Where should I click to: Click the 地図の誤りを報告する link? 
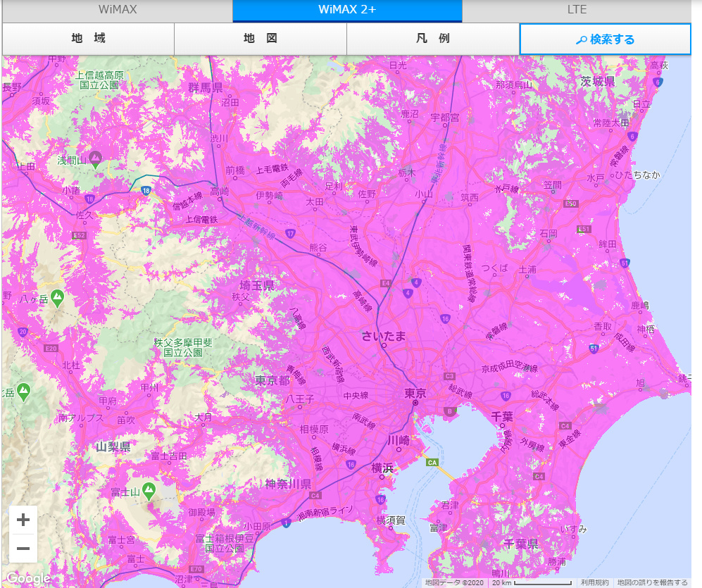(652, 582)
